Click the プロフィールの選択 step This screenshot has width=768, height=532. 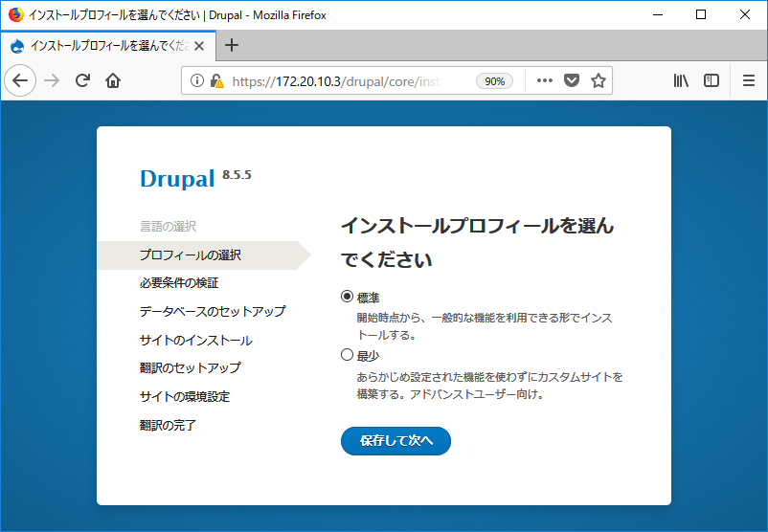191,255
